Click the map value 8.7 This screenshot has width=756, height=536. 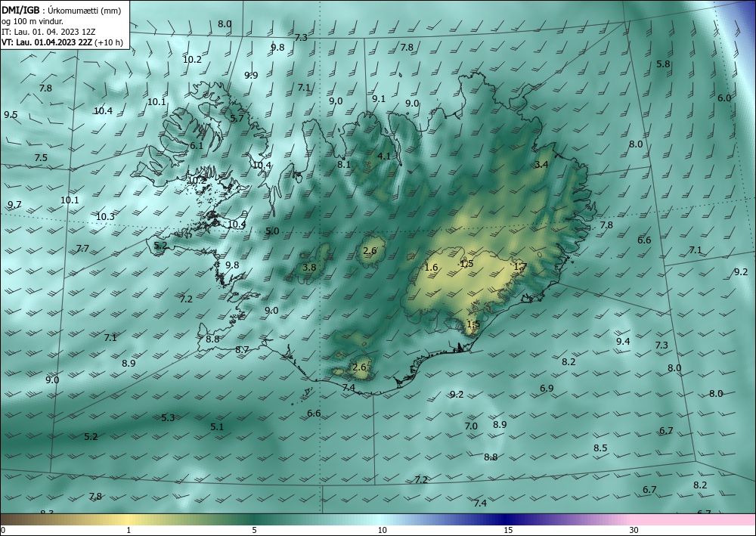(242, 350)
